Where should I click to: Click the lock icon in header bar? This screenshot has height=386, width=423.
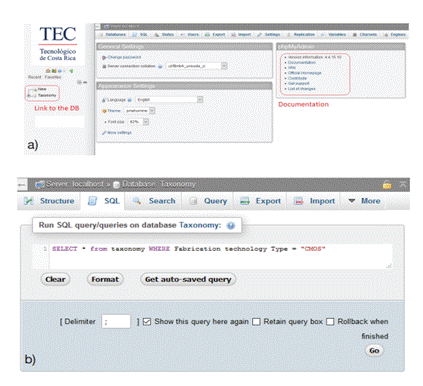tap(387, 184)
